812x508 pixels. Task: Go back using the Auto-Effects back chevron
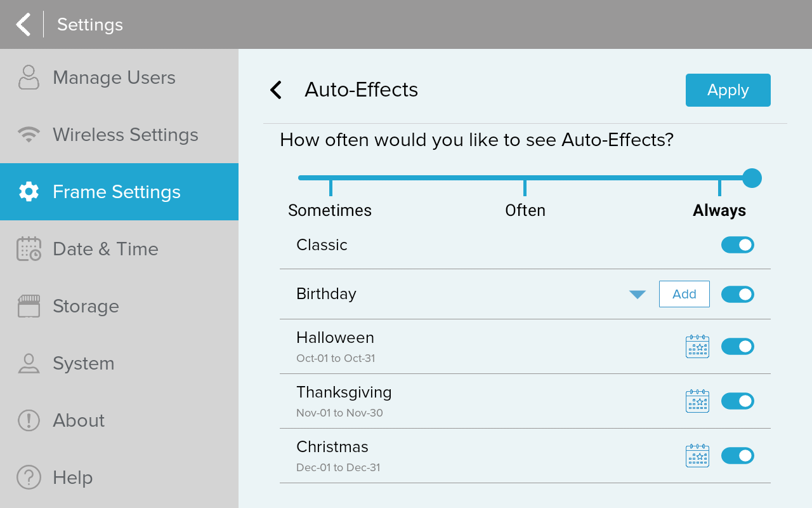[x=276, y=90]
